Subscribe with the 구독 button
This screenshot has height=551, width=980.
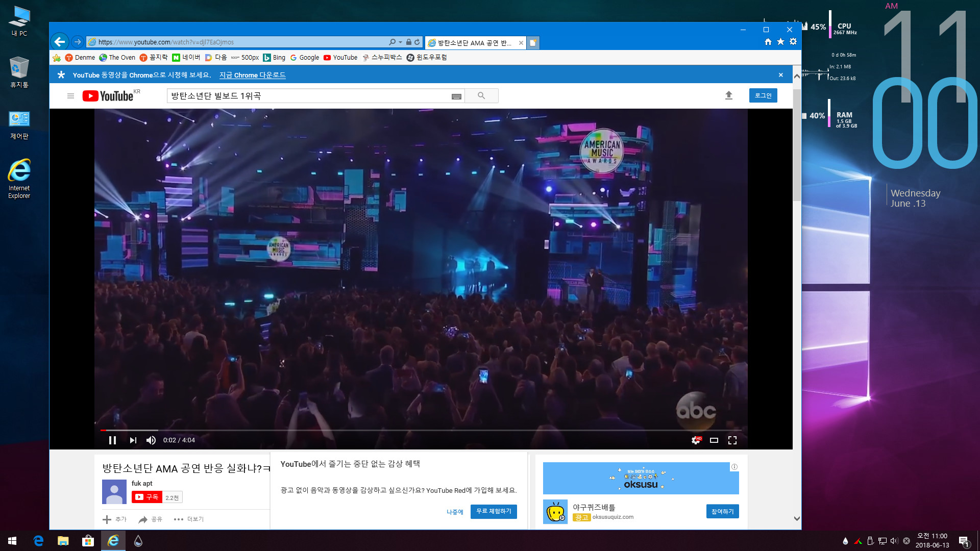click(147, 497)
